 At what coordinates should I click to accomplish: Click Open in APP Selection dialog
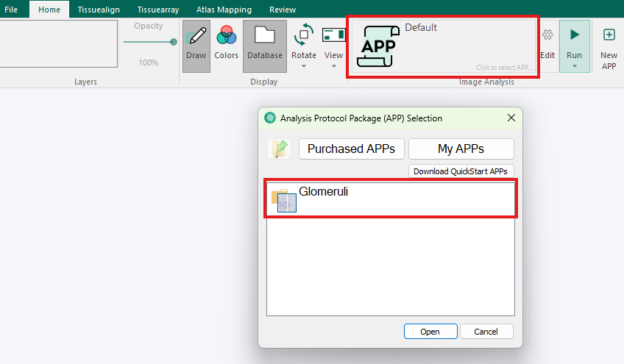[430, 332]
